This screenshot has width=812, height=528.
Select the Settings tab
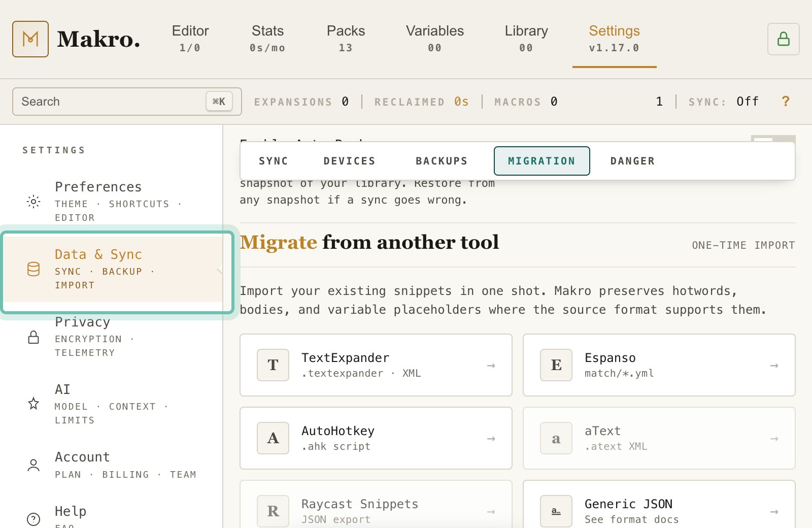tap(614, 39)
